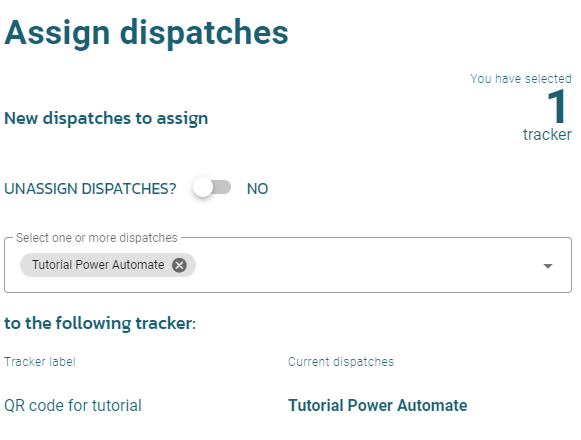The height and width of the screenshot is (440, 581).
Task: Click the to the following tracker heading
Action: click(100, 323)
